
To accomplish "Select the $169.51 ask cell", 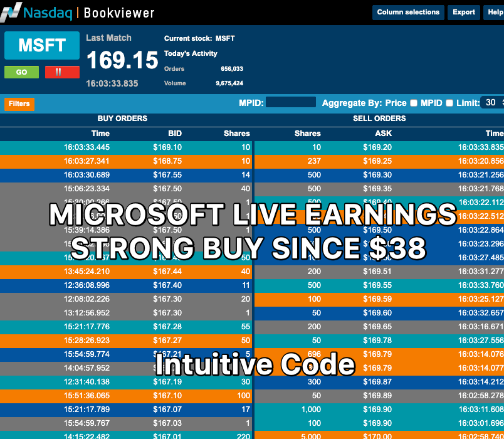I will tap(377, 272).
